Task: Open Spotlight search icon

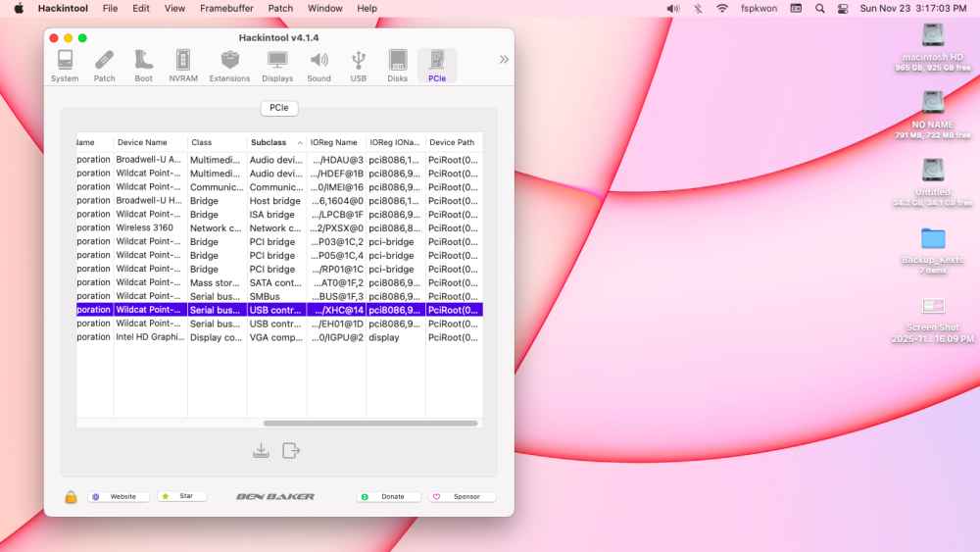Action: click(819, 8)
